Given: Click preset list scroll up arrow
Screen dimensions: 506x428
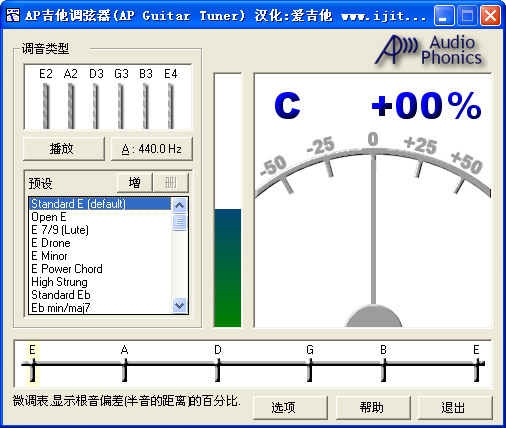Looking at the screenshot, I should click(180, 205).
